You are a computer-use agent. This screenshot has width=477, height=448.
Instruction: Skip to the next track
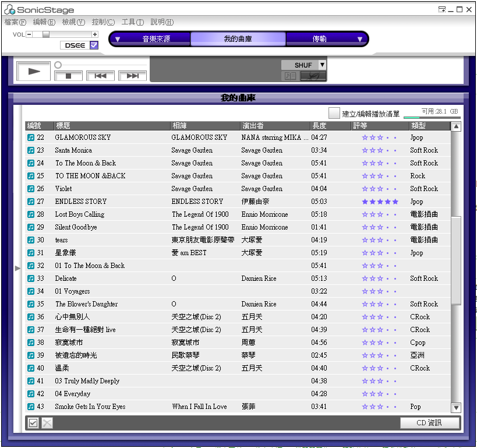click(132, 76)
